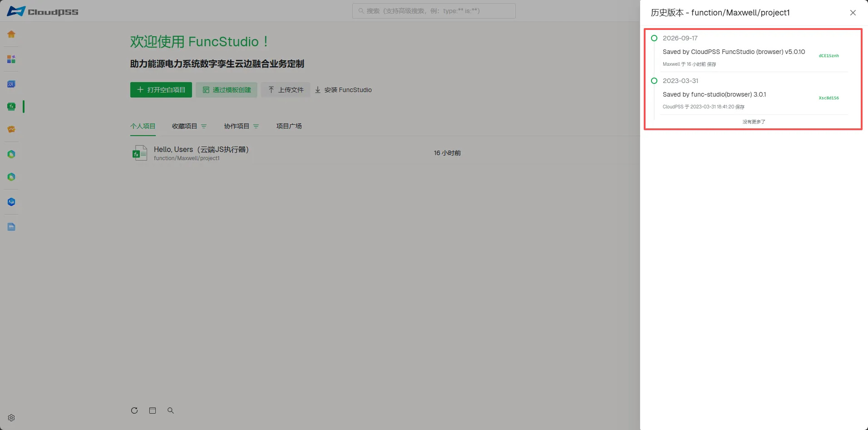Click the CloudPSS 于 2023-03-31 18:41:20 保存 note

coord(704,107)
